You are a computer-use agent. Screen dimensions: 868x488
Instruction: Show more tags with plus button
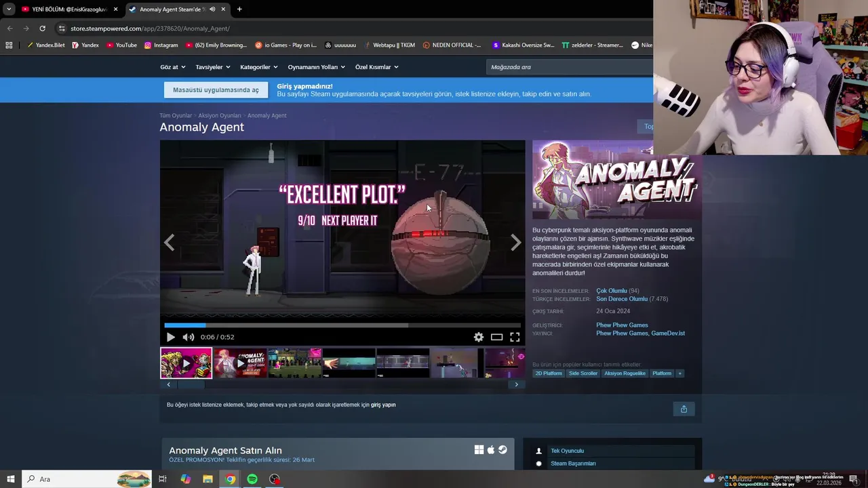679,373
